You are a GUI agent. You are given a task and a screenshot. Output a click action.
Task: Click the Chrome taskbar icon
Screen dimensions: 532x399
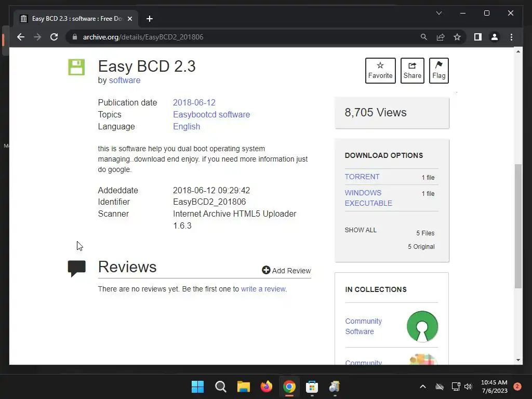[289, 387]
